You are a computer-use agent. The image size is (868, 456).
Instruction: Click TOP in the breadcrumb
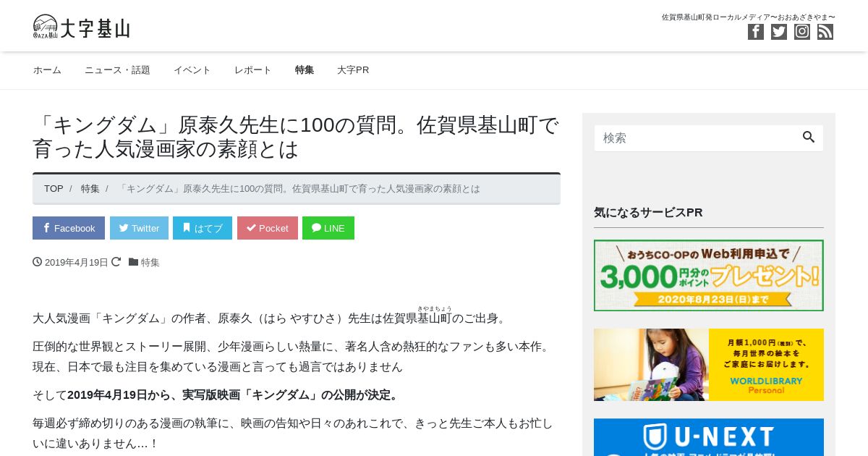click(x=54, y=189)
